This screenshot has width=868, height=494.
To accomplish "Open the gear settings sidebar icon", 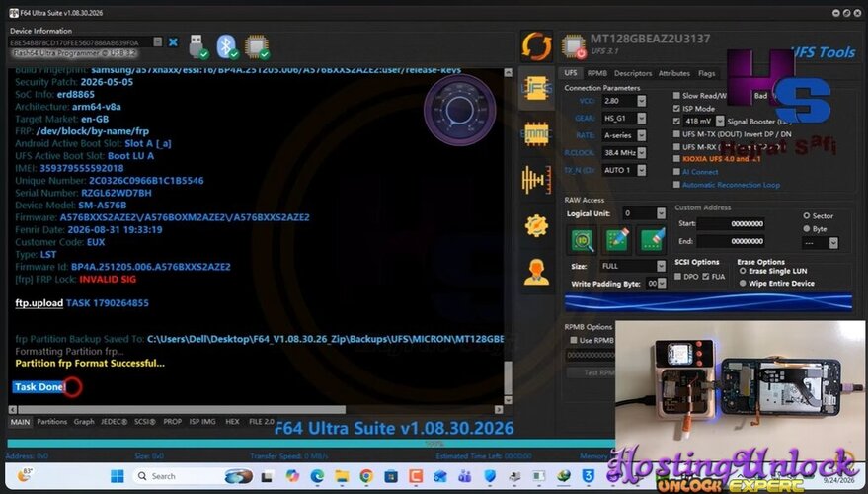I will click(x=536, y=225).
